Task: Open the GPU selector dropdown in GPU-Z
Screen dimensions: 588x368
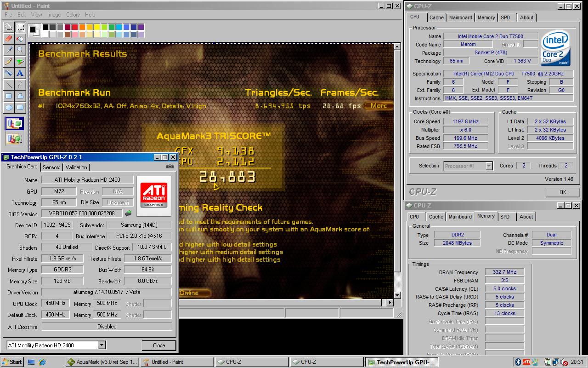Action: click(x=102, y=345)
